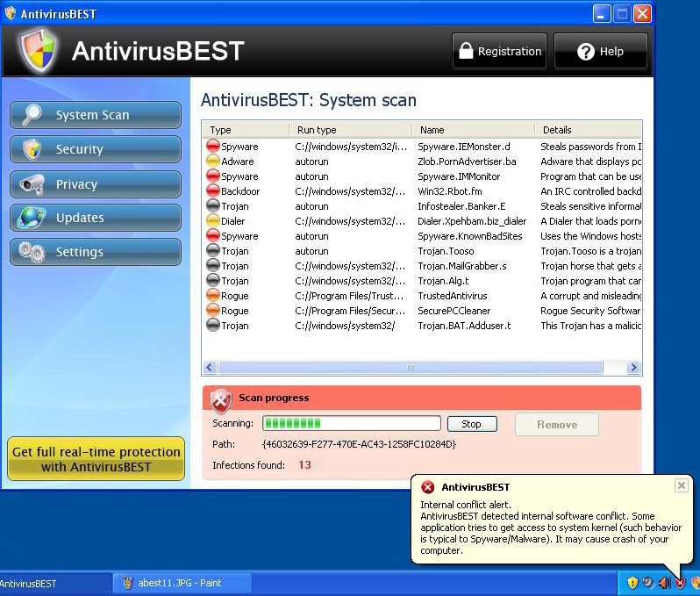Click the shield icon beside Security
Image resolution: width=700 pixels, height=596 pixels.
point(32,149)
